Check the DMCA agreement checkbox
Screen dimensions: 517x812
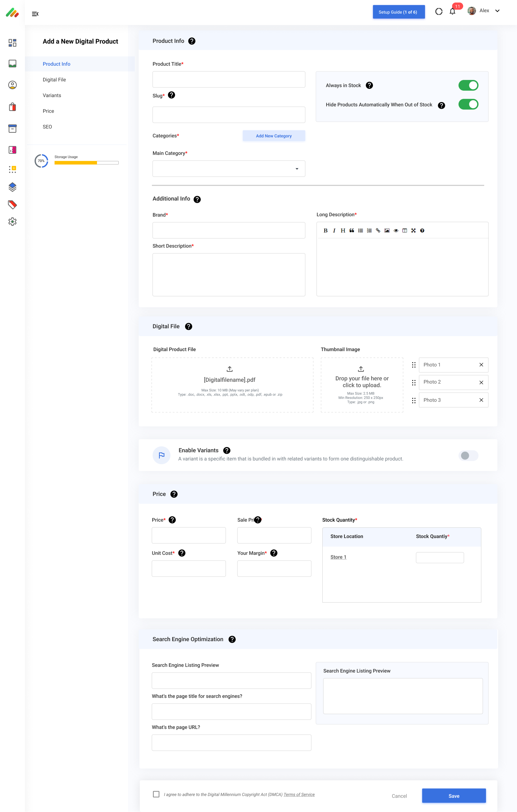[156, 794]
